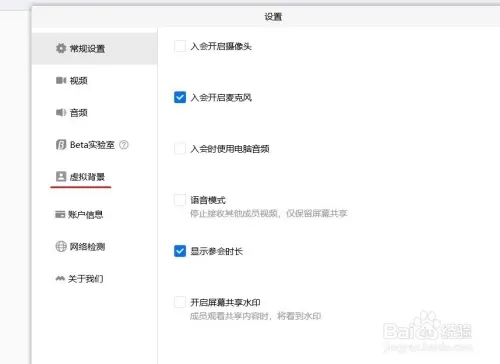
Task: Click the Beta lab icon
Action: pyautogui.click(x=61, y=145)
